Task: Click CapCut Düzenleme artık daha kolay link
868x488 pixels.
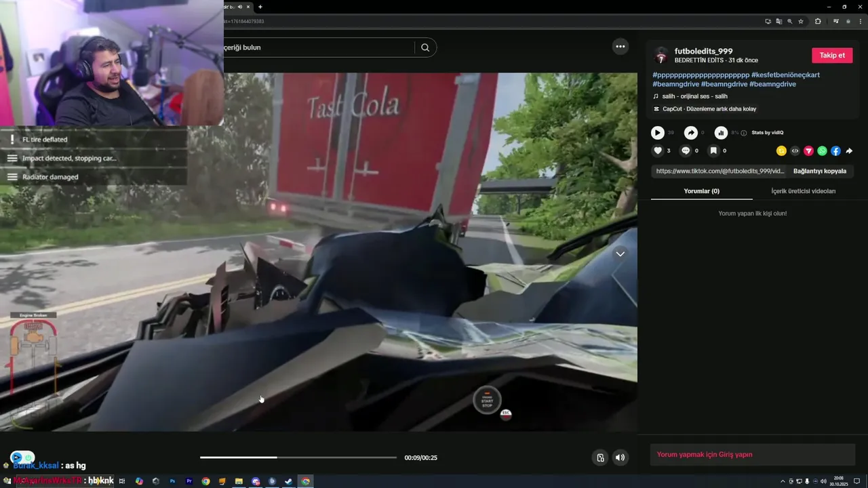Action: pos(705,109)
